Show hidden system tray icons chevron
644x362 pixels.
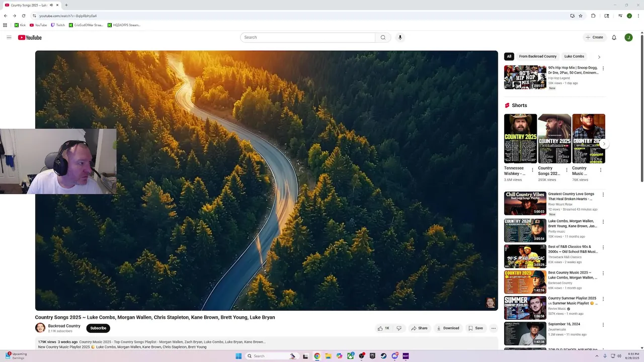point(597,356)
